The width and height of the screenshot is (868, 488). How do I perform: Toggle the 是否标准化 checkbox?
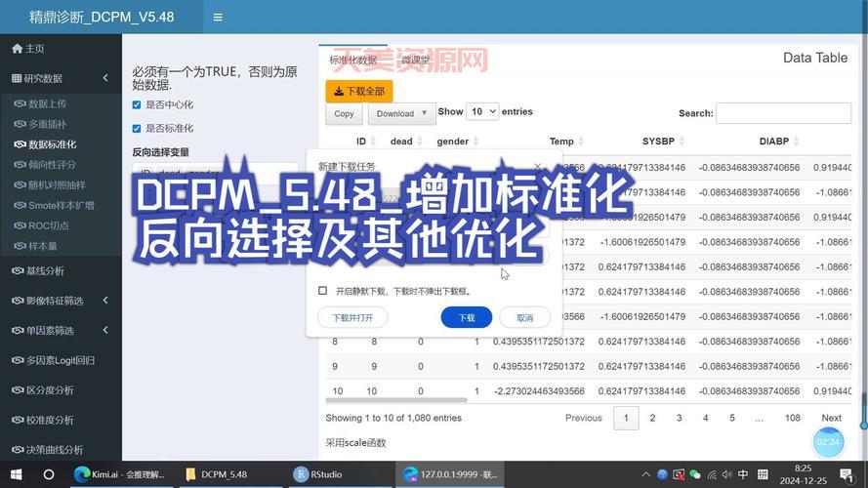[137, 129]
